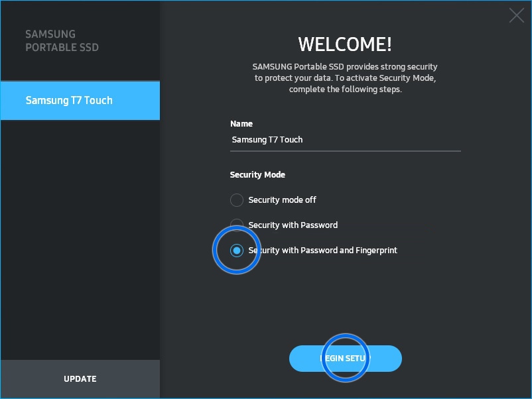Image resolution: width=532 pixels, height=399 pixels.
Task: Select Samsung T7 Touch device in sidebar
Action: click(80, 100)
